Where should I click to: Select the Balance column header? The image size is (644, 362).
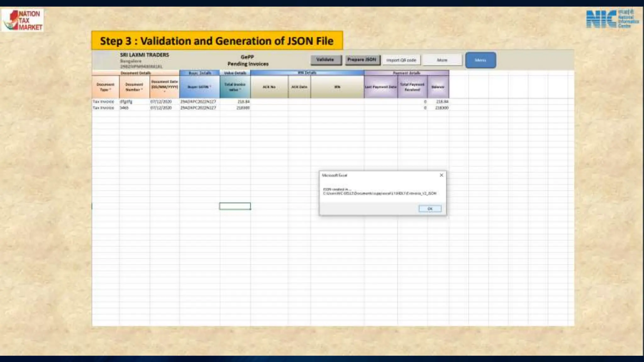click(438, 87)
